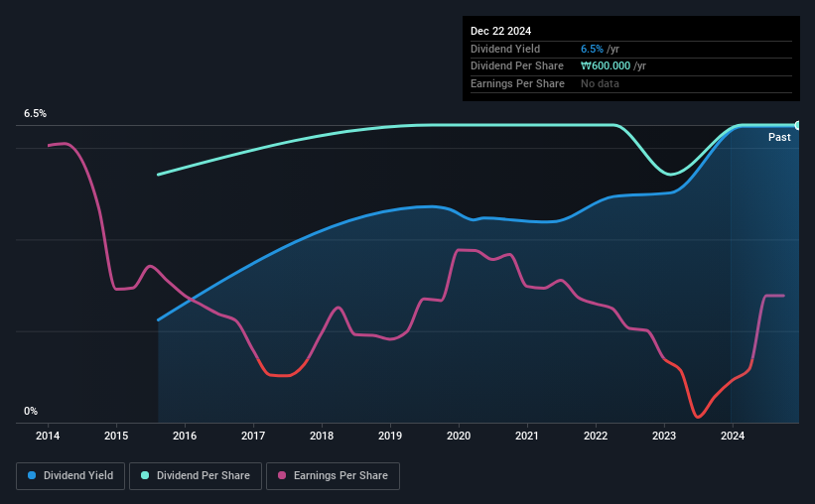Click the 'Past' label on the chart

779,137
